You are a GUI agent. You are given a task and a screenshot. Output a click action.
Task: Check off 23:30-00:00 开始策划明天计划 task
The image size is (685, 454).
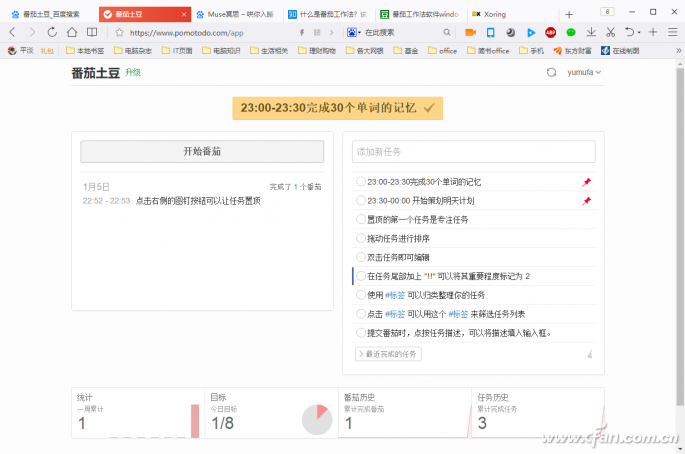pos(360,200)
